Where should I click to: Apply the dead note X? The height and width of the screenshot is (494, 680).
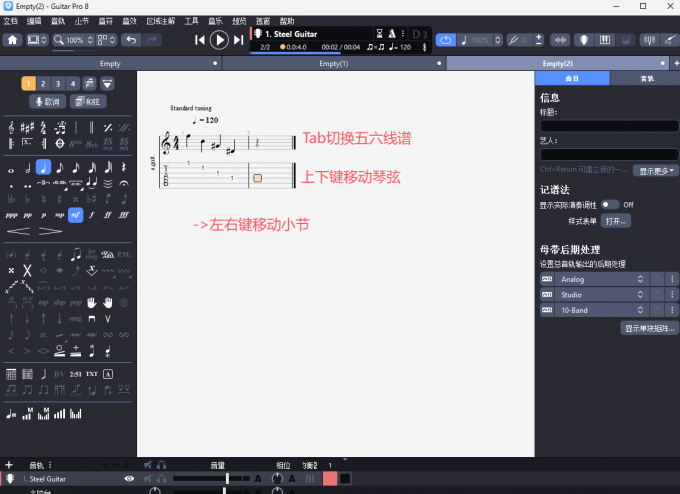27,271
